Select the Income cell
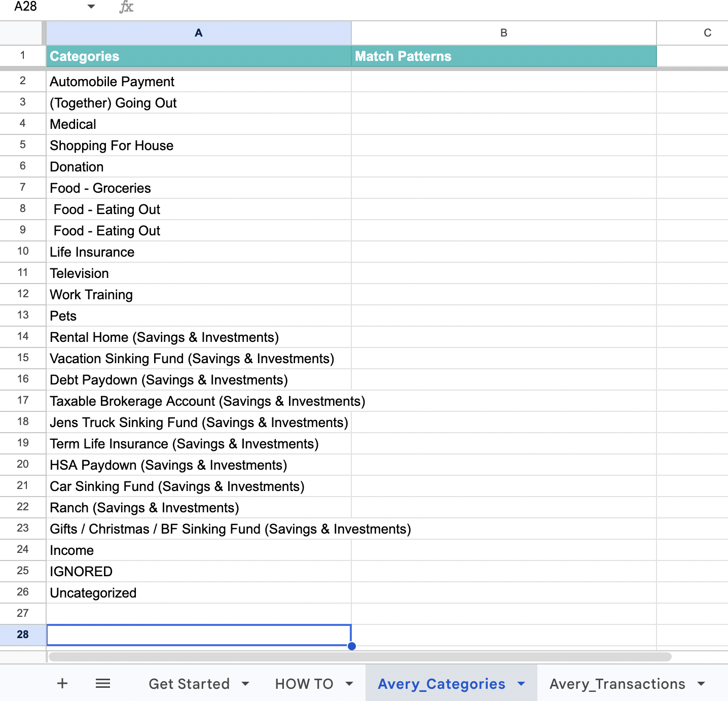Viewport: 728px width, 701px height. (x=199, y=550)
